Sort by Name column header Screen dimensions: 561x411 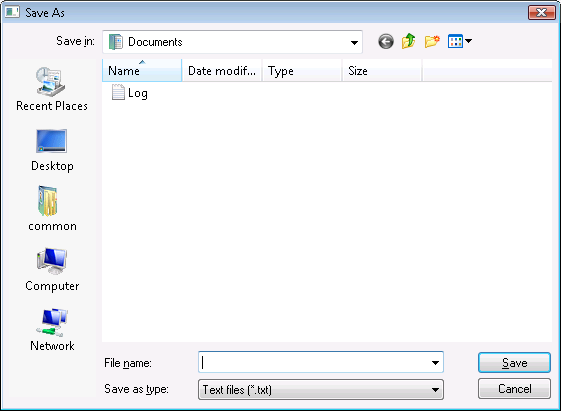click(142, 70)
